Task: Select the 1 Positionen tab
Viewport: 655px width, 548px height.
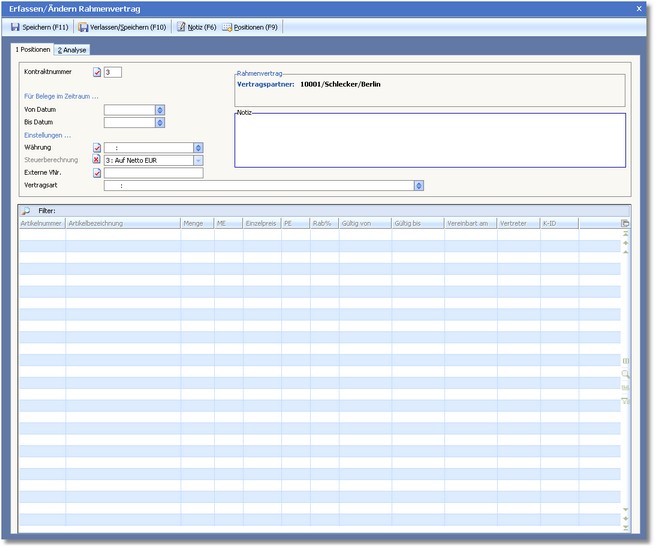Action: (32, 49)
